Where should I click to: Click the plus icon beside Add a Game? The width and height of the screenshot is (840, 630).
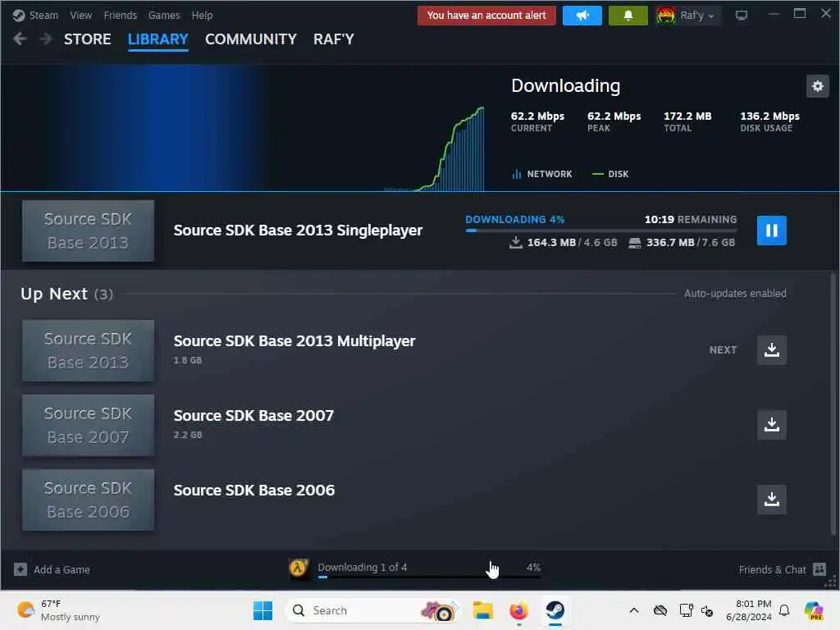pos(21,569)
